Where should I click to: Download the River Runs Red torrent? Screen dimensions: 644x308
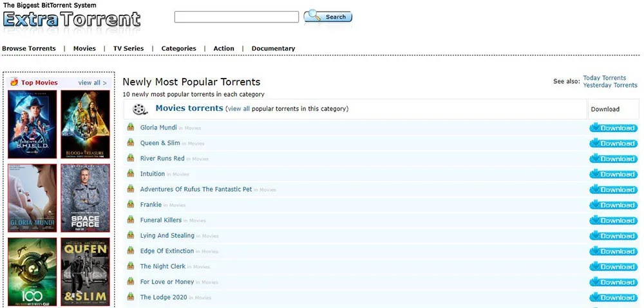[x=613, y=159]
